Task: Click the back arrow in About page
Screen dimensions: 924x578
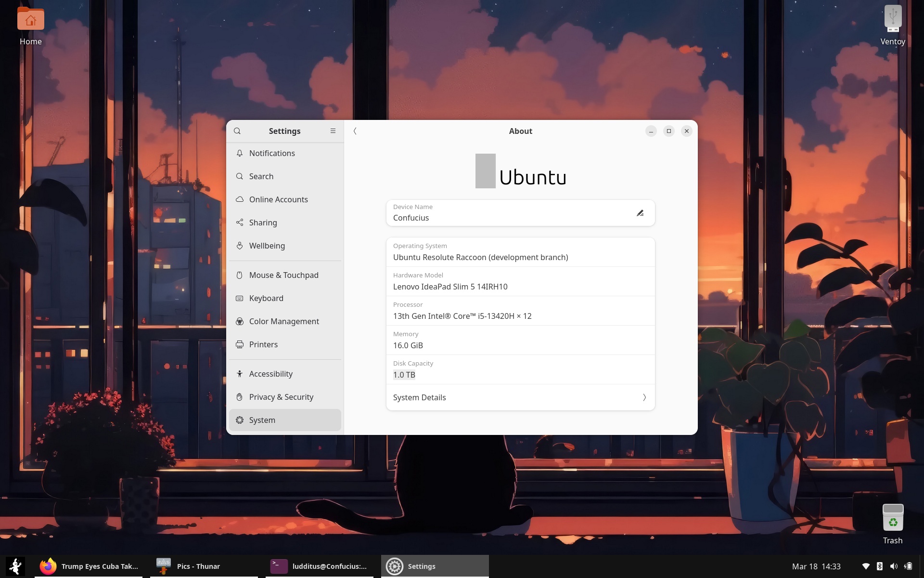Action: coord(355,131)
